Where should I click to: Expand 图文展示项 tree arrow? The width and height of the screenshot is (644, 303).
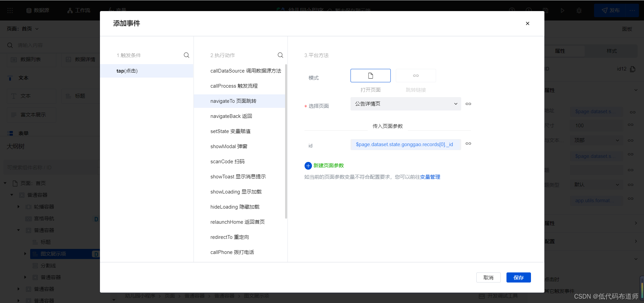[x=25, y=254]
